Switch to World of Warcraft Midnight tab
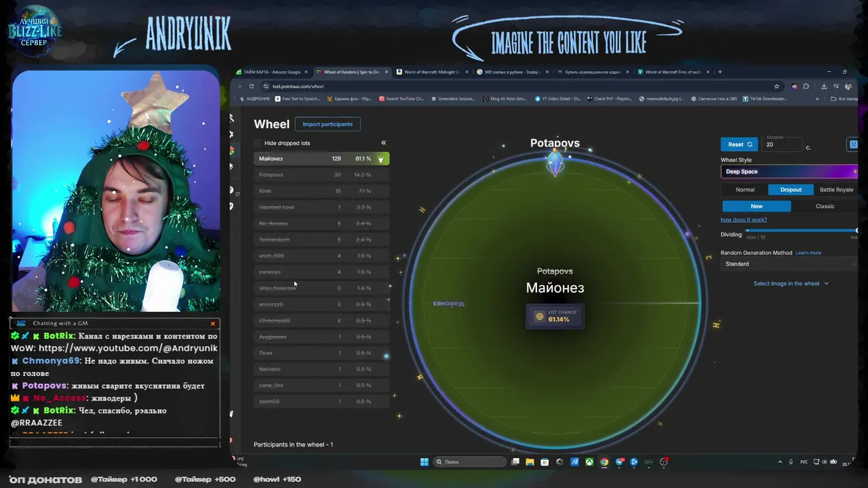The width and height of the screenshot is (868, 488). click(431, 72)
